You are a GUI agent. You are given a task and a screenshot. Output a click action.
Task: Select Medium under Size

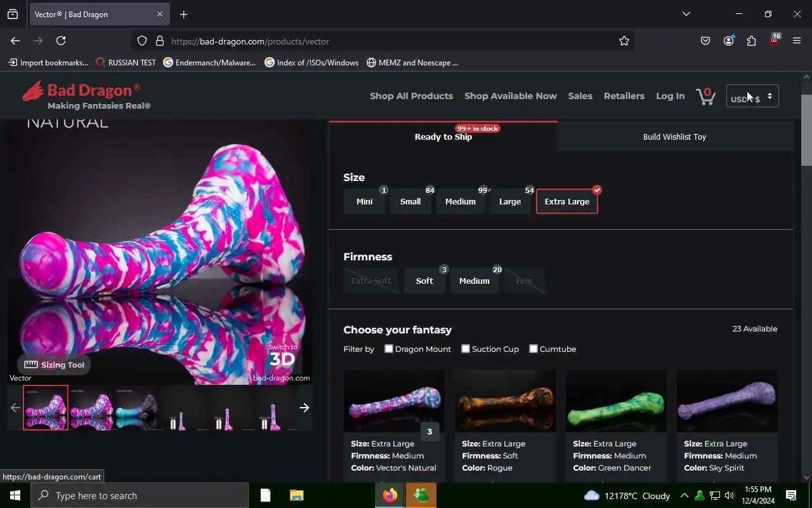461,201
